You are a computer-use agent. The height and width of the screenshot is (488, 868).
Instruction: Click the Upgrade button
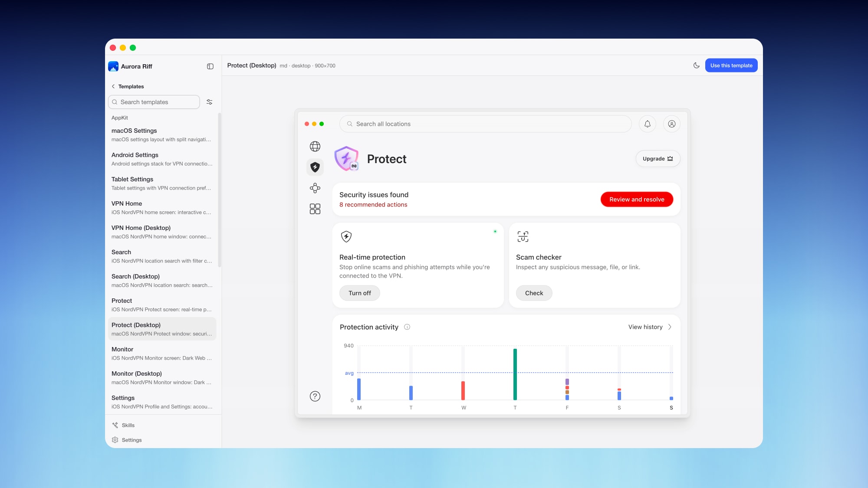658,159
